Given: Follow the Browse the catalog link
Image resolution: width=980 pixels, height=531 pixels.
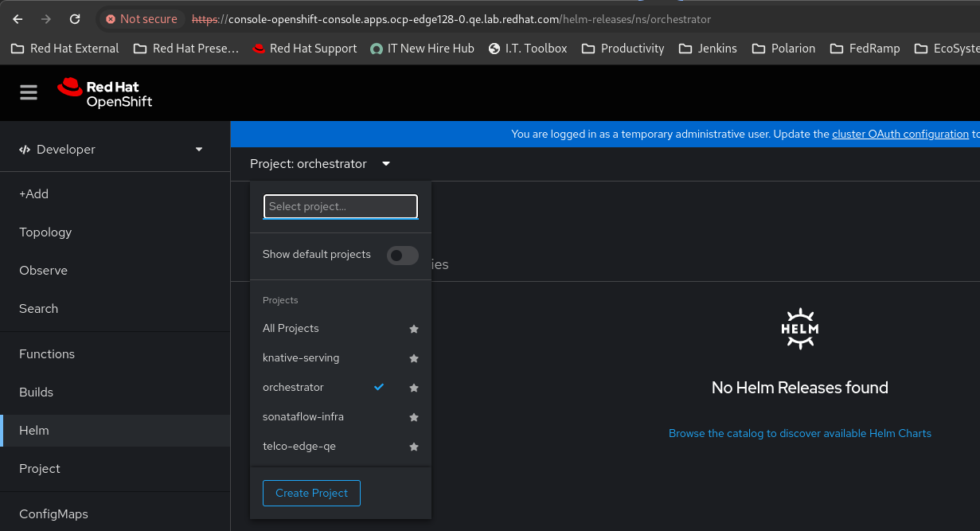Looking at the screenshot, I should coord(799,434).
